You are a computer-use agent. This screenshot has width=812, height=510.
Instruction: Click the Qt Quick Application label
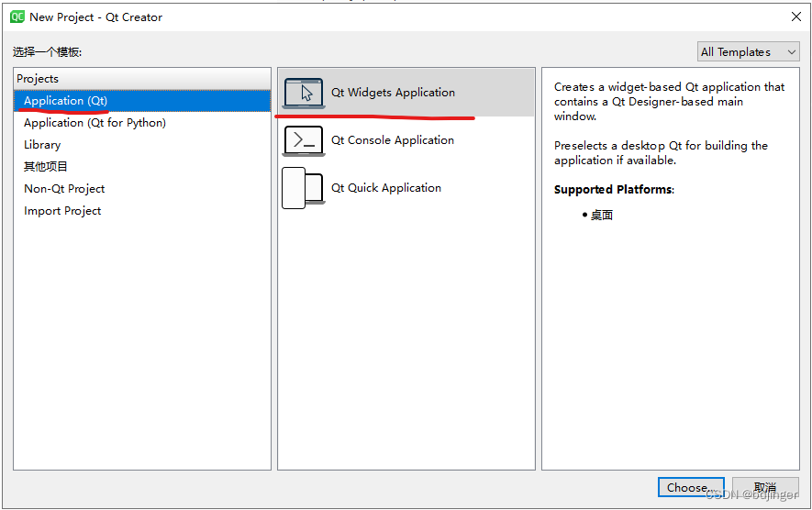pyautogui.click(x=386, y=188)
